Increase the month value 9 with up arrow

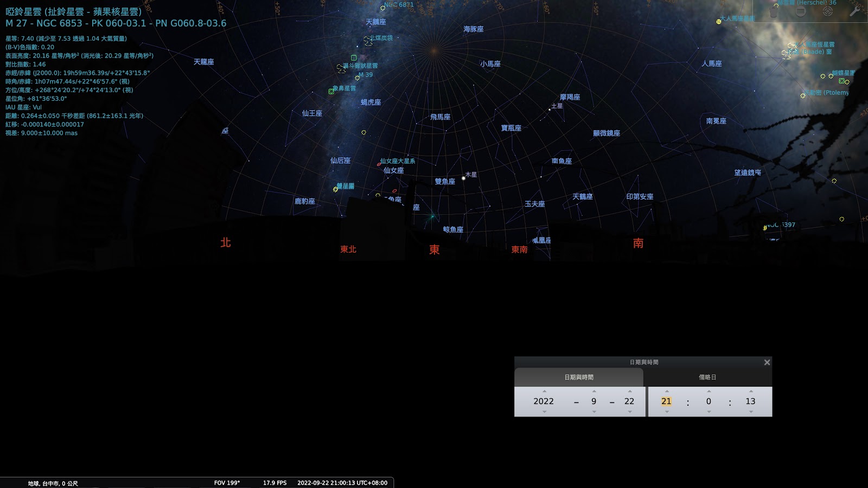[594, 391]
